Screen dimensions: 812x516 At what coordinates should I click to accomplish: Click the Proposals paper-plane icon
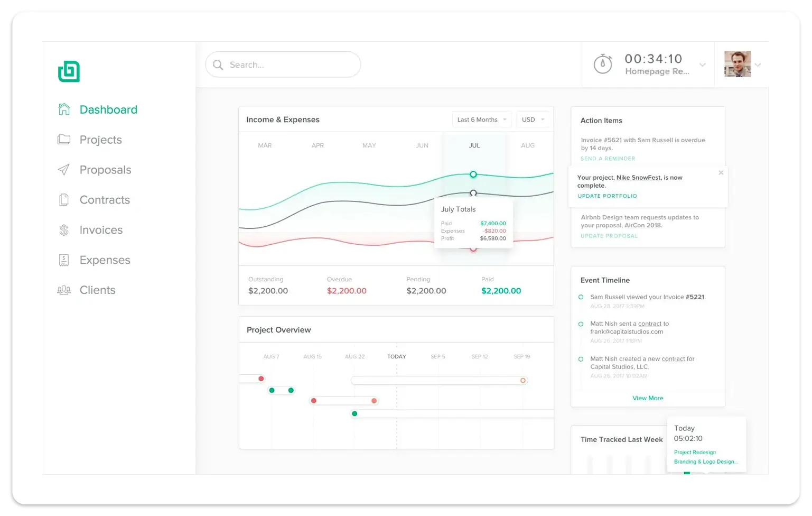click(x=64, y=169)
